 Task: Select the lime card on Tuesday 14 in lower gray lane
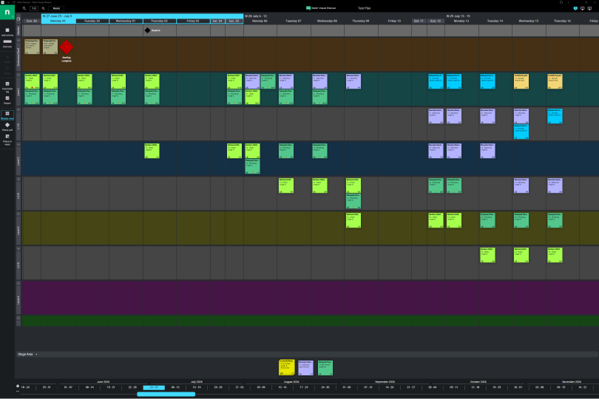[x=487, y=255]
